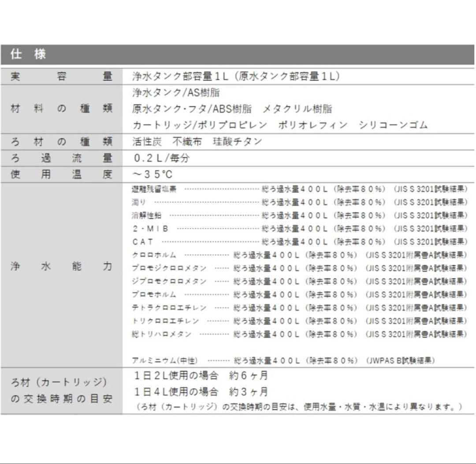Select the クロロホルム item name
The height and width of the screenshot is (464, 476).
[x=154, y=255]
